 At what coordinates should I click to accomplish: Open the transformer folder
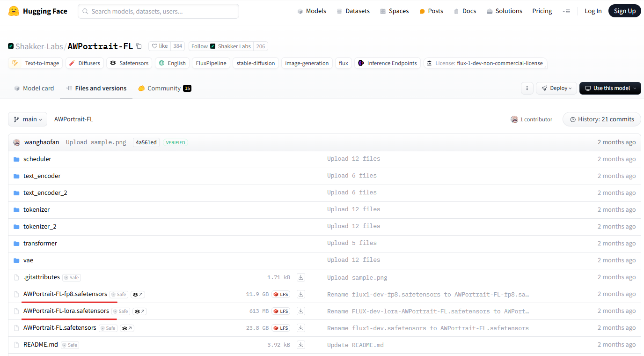click(40, 243)
